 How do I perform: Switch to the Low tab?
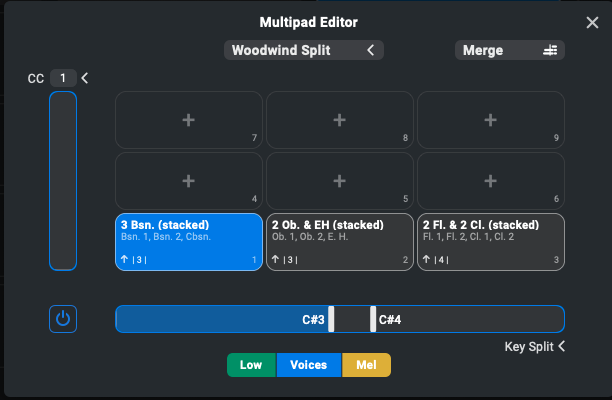(251, 365)
